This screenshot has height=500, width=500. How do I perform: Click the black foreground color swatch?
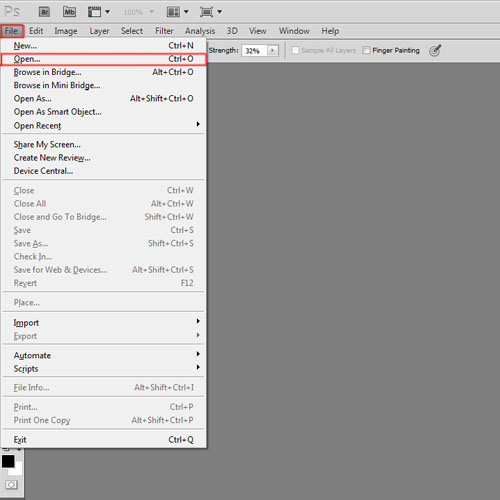[x=8, y=461]
